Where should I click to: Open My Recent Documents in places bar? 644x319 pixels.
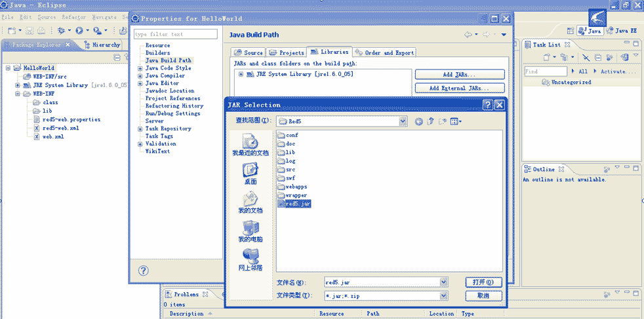tap(251, 144)
